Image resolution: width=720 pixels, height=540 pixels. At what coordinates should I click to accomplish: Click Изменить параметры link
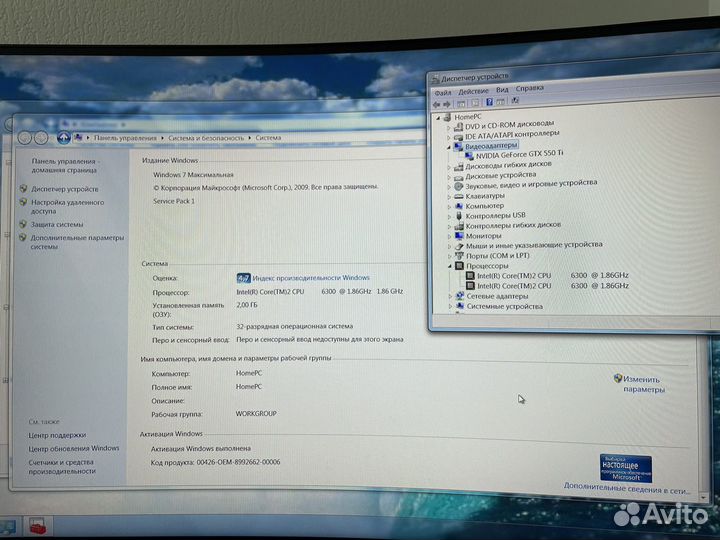(x=644, y=384)
